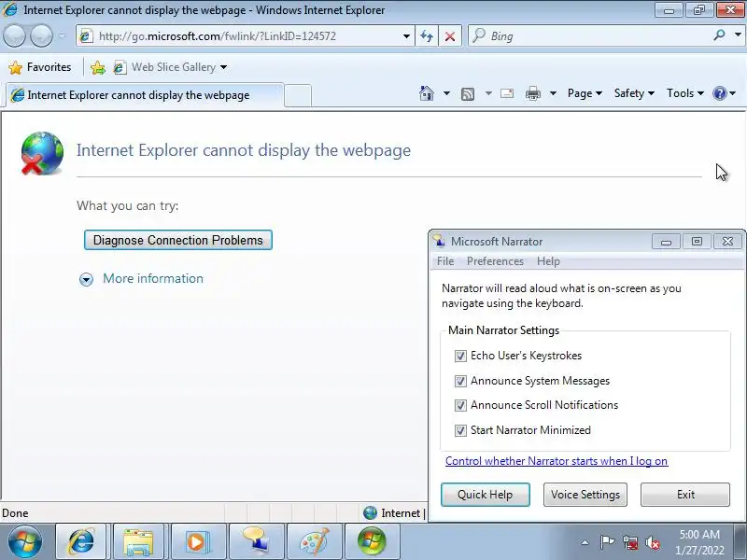This screenshot has width=747, height=560.
Task: Click the More information link
Action: click(153, 278)
